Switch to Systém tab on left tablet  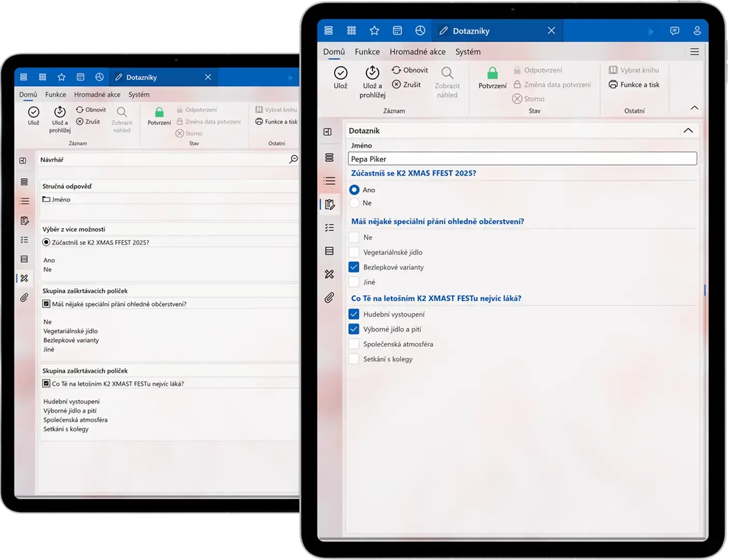point(139,95)
